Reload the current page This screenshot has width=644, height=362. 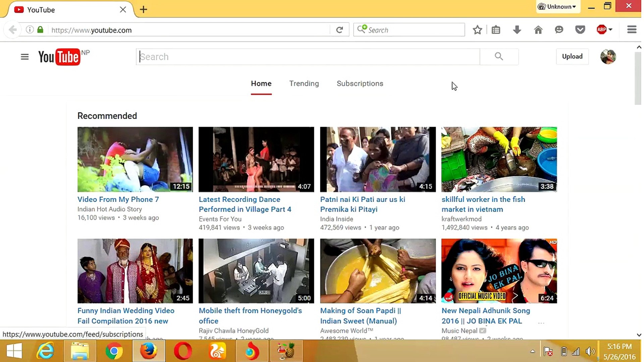(339, 30)
